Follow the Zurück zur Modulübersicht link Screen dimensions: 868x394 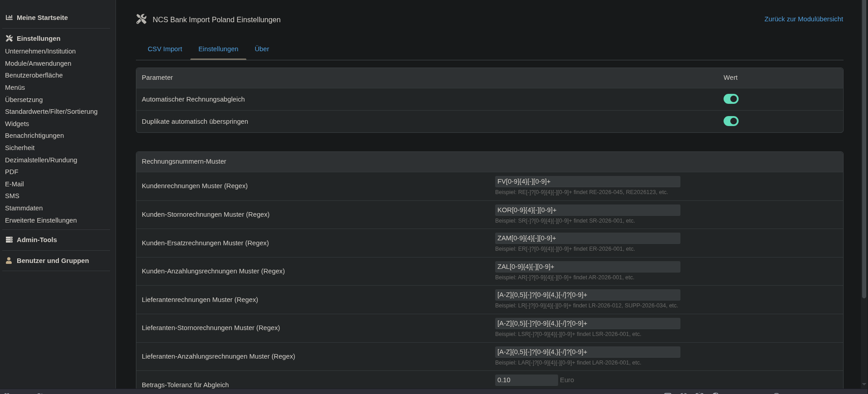pyautogui.click(x=803, y=19)
